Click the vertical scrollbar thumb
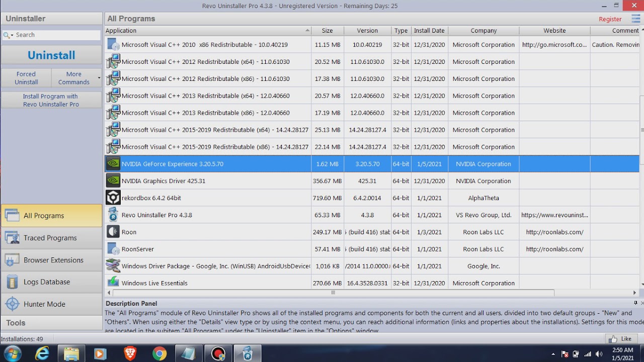 (641, 129)
